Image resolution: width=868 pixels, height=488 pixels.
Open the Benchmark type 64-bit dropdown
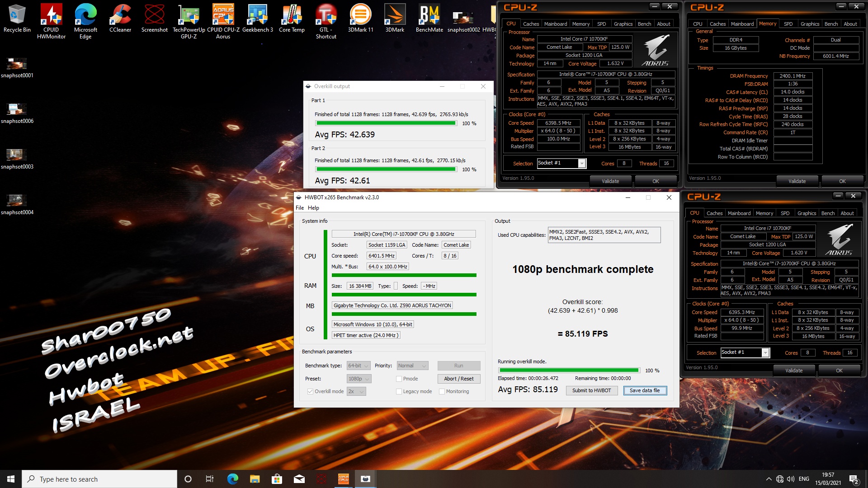[359, 366]
